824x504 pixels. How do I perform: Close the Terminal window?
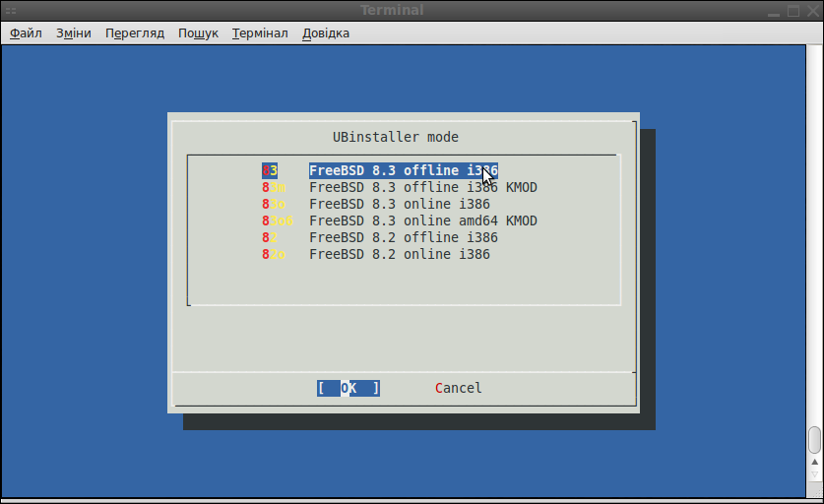coord(813,11)
